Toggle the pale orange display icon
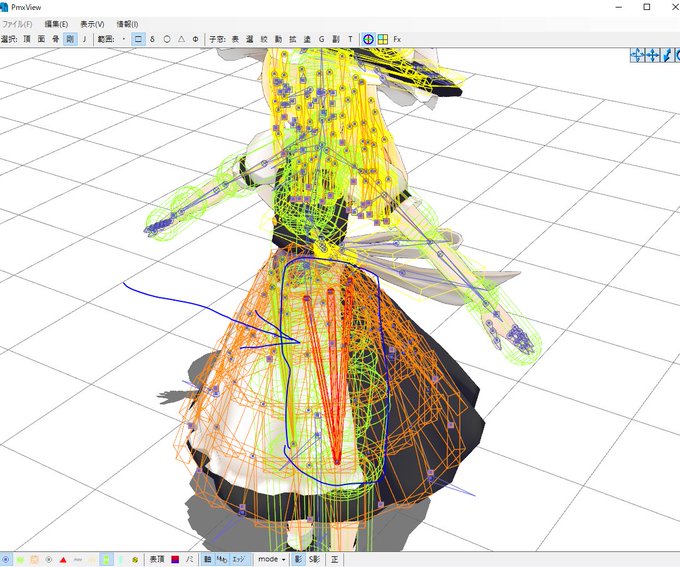This screenshot has width=680, height=567. click(x=35, y=560)
